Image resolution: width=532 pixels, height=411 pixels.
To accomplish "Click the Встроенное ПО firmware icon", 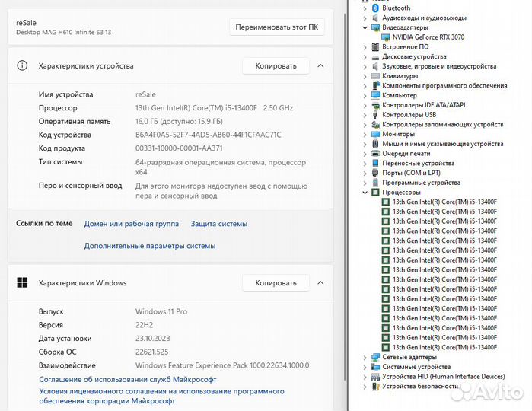I will [375, 47].
